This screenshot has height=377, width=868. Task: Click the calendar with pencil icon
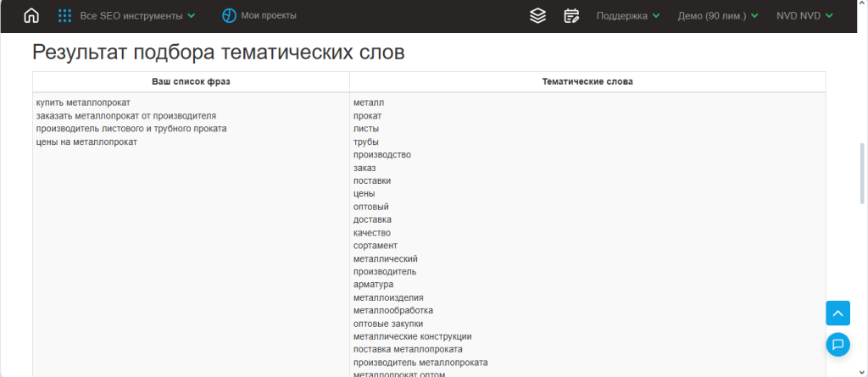571,16
